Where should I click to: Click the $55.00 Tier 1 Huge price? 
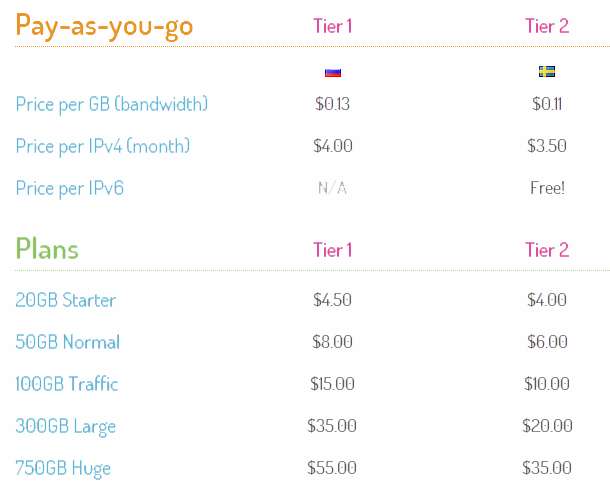332,468
